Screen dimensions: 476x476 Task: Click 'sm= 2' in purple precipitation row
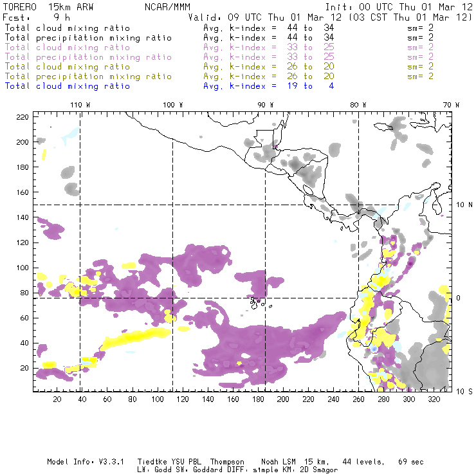(421, 57)
